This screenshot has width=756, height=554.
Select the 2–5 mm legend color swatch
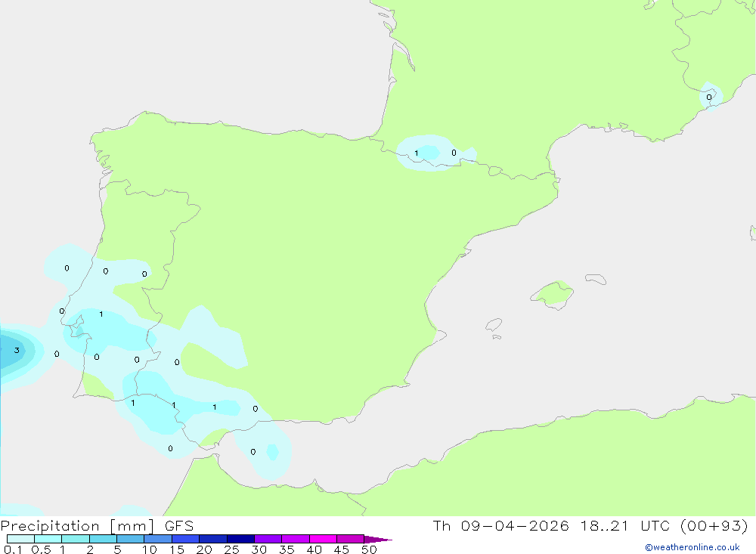[103, 539]
